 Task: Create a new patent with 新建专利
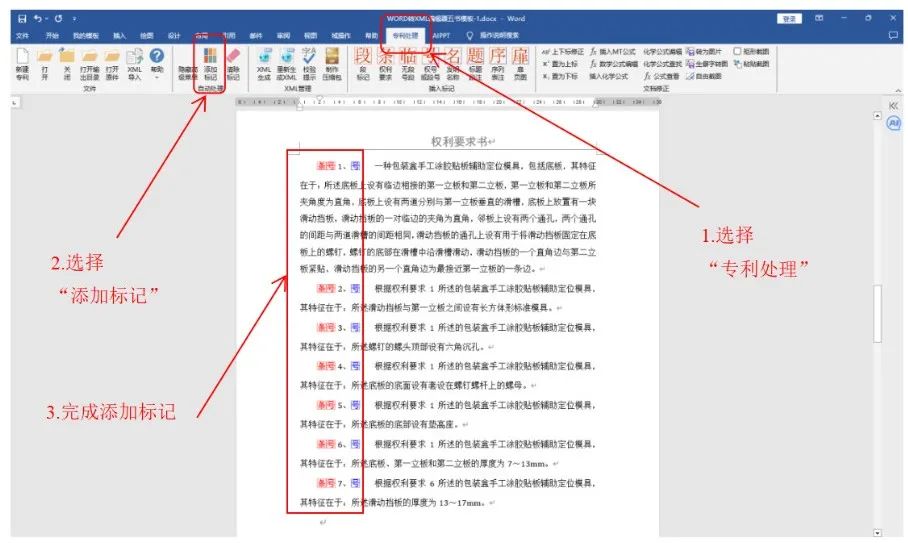click(22, 64)
